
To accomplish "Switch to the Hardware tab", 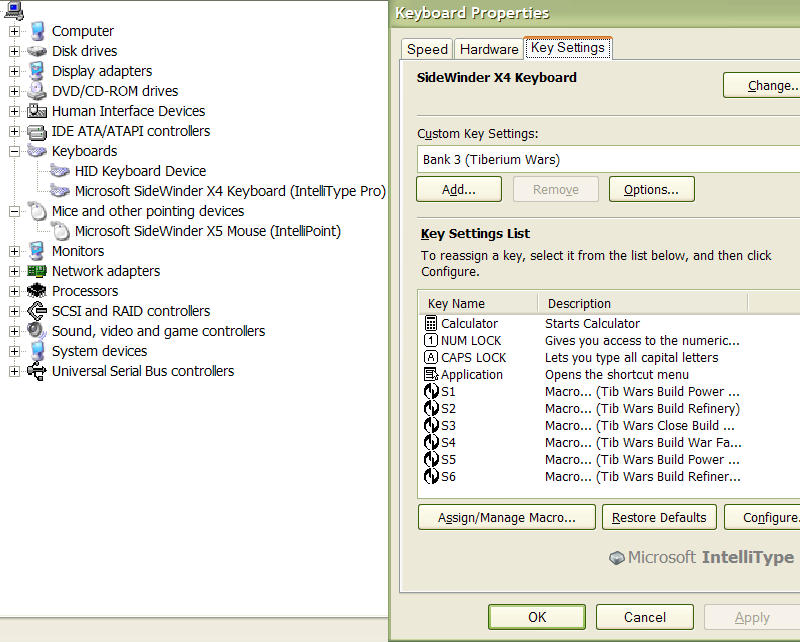I will [x=489, y=50].
